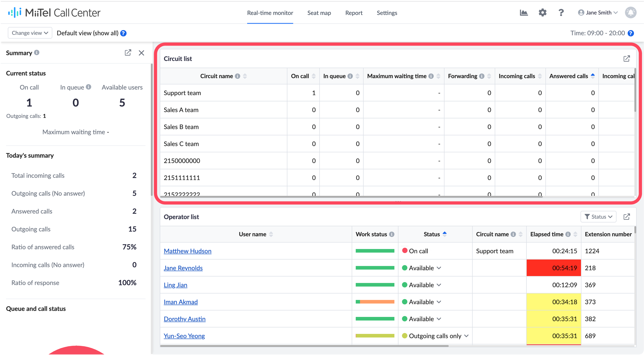Pop out the Summary panel

pos(128,53)
